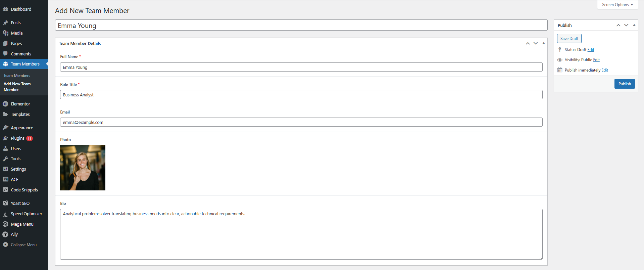Open the Team Members submenu item
The width and height of the screenshot is (644, 270).
(x=17, y=76)
